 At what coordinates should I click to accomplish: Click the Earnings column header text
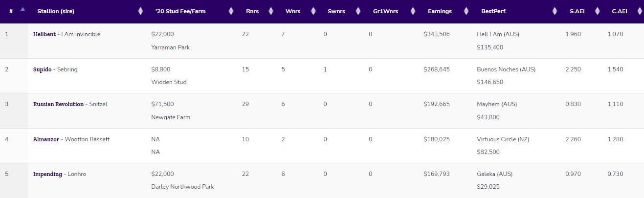pos(440,11)
